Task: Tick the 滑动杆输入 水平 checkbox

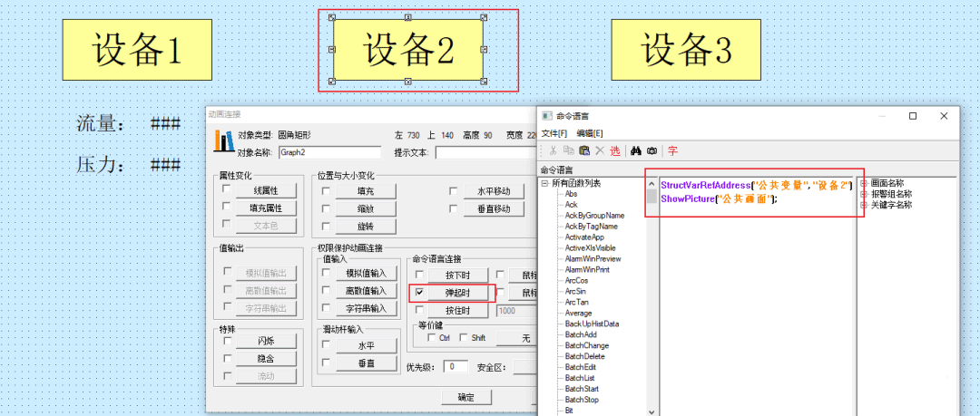Action: (326, 344)
